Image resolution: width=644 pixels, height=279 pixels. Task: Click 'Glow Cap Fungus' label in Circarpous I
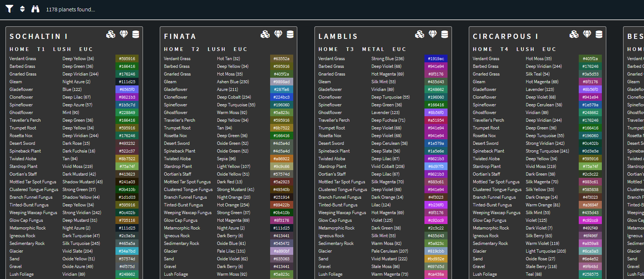[x=489, y=220]
